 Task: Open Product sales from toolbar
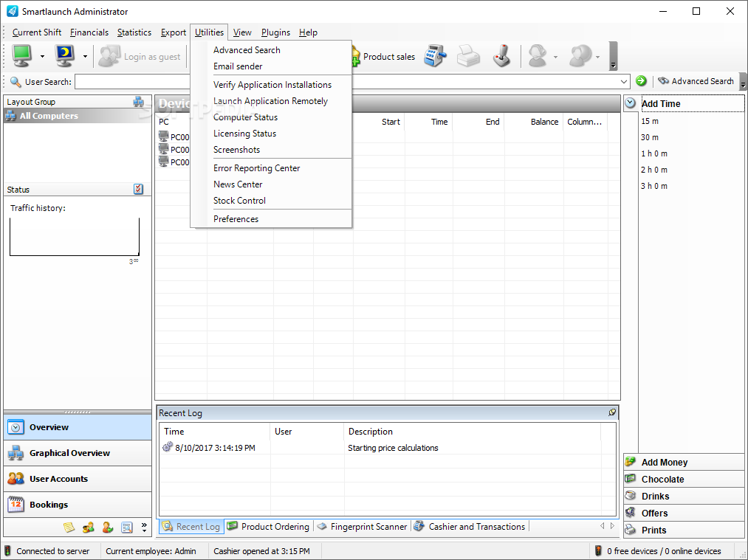point(385,57)
